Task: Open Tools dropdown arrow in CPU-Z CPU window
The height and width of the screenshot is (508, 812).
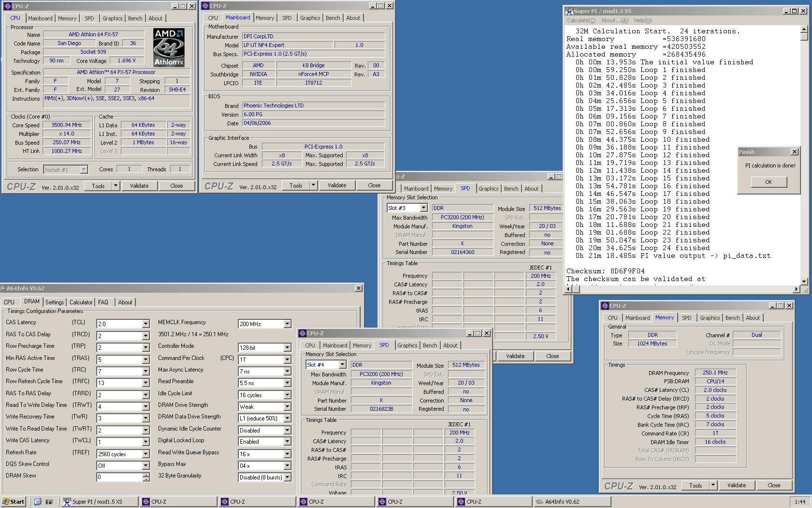Action: coord(116,186)
